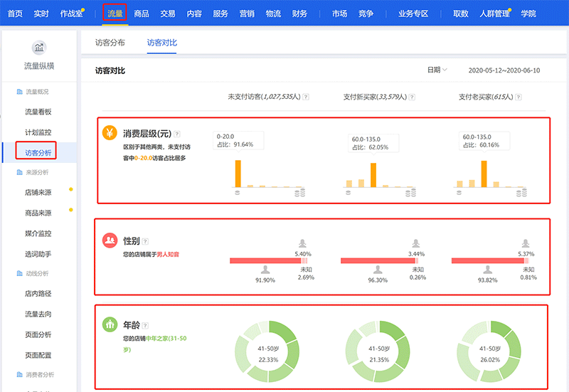The width and height of the screenshot is (569, 392).
Task: Click the 流量纵横 logo icon in sidebar
Action: point(38,48)
